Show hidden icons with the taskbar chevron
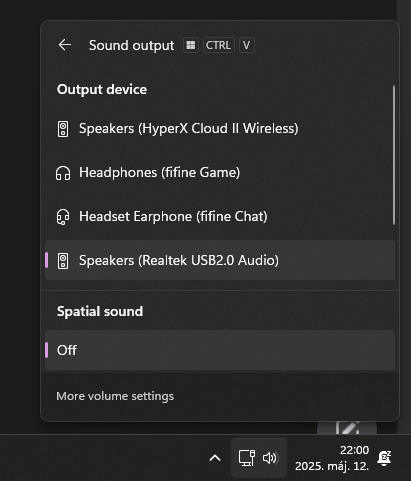 point(215,458)
